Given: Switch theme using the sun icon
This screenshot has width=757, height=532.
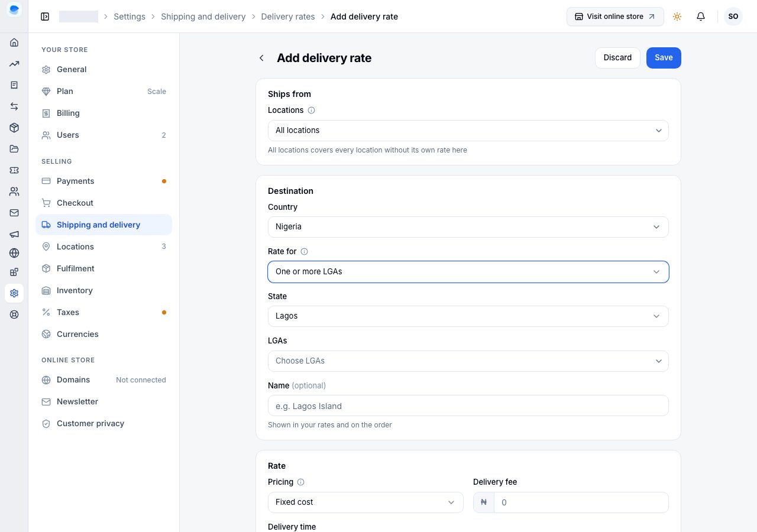Looking at the screenshot, I should pyautogui.click(x=677, y=17).
